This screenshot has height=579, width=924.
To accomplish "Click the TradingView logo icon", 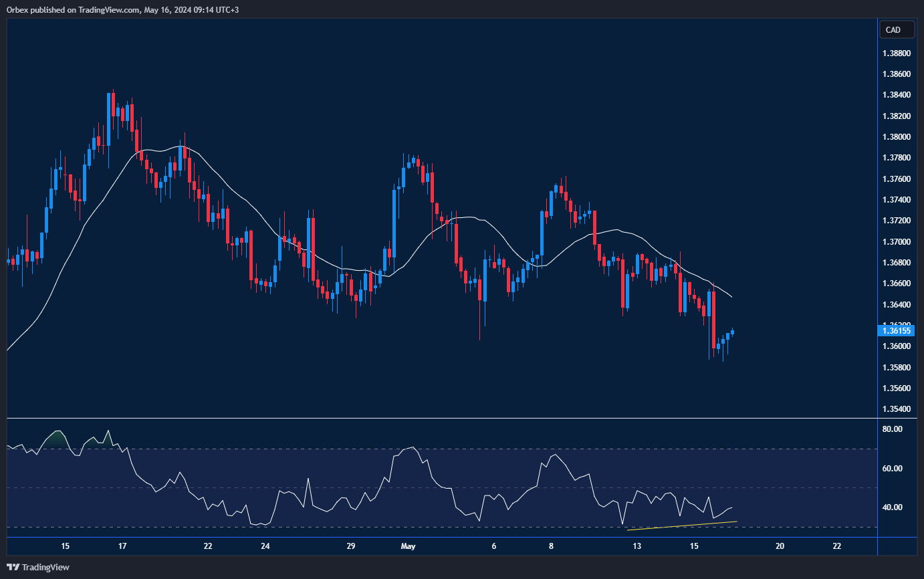I will pyautogui.click(x=13, y=567).
